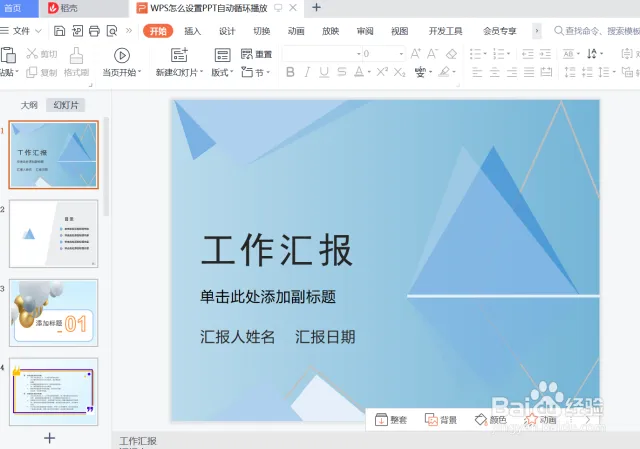Screen dimensions: 640x449
Task: Click the 剪切 scissors icon
Action: (33, 54)
